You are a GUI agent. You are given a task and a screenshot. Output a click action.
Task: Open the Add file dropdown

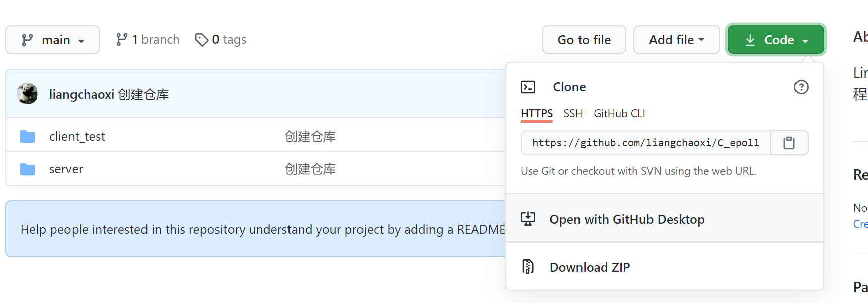click(676, 39)
